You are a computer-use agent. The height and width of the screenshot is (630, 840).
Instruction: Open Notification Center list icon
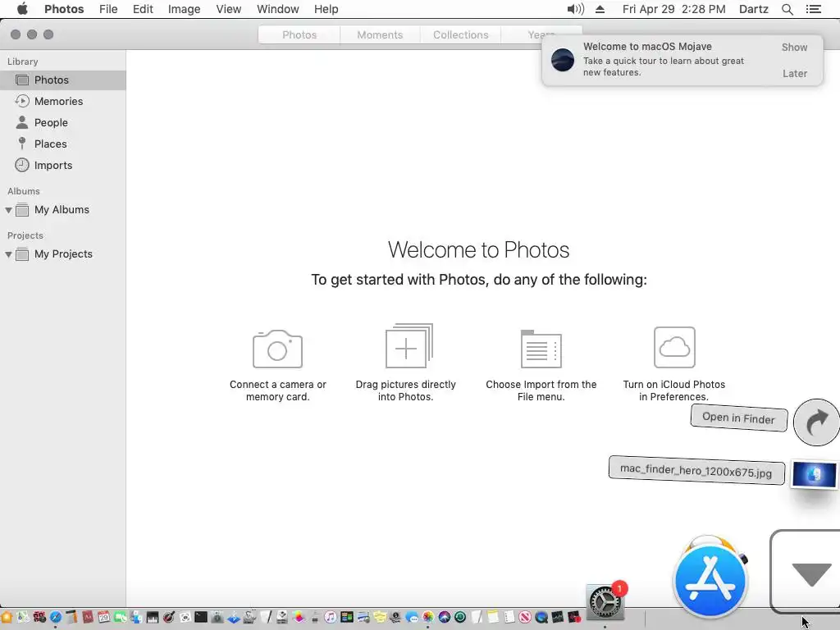point(814,9)
